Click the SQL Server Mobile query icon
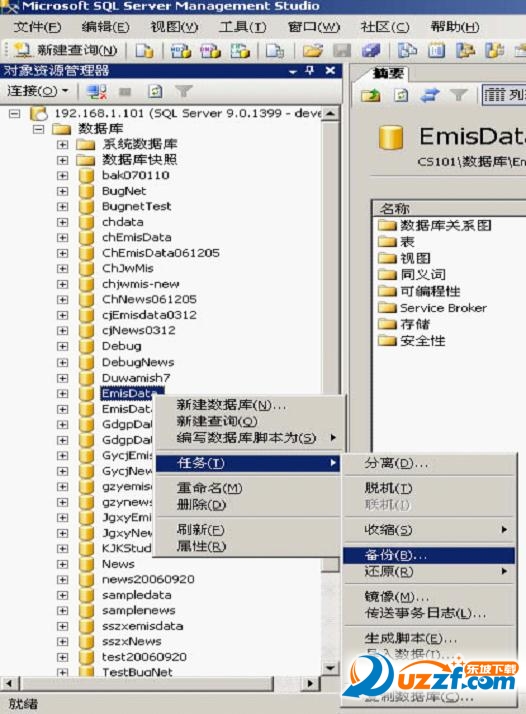Image resolution: width=526 pixels, height=714 pixels. (275, 51)
